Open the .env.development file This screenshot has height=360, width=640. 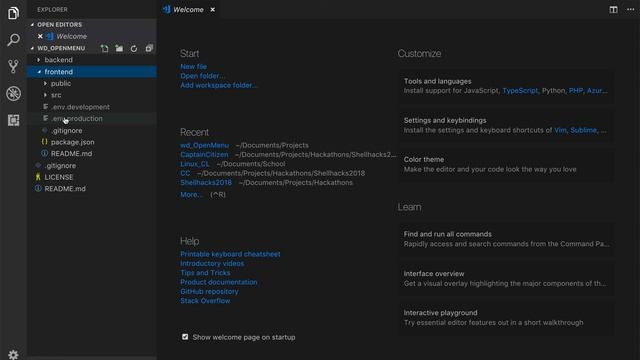point(92,107)
